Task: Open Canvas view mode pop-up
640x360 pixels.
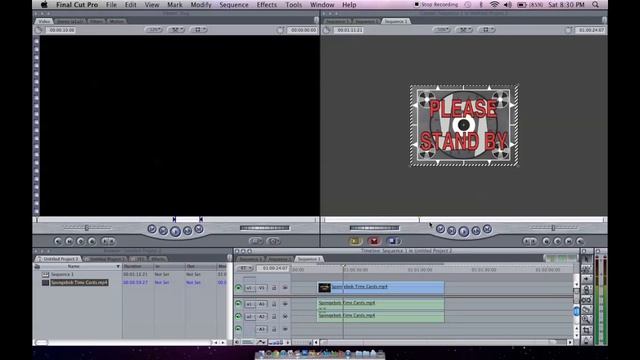Action: pos(464,30)
